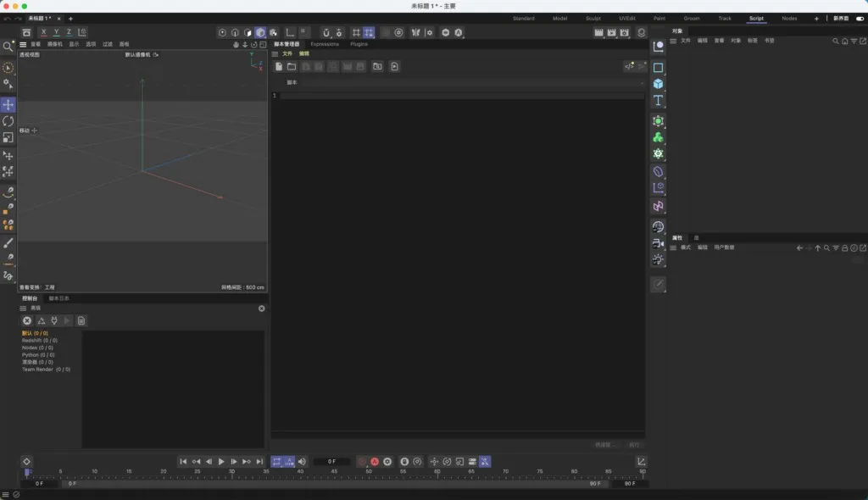Image resolution: width=868 pixels, height=500 pixels.
Task: Click frame 30 on the timeline ruler
Action: (x=231, y=475)
